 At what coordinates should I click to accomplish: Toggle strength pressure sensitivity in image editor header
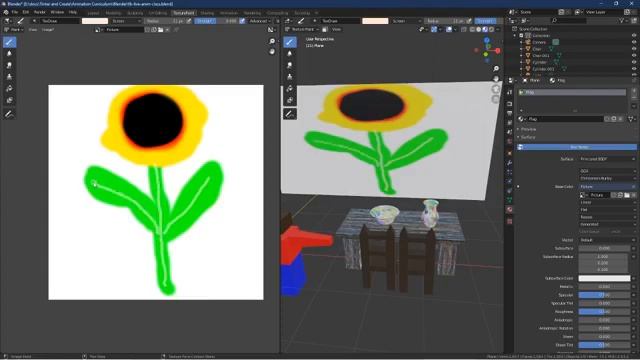(242, 21)
